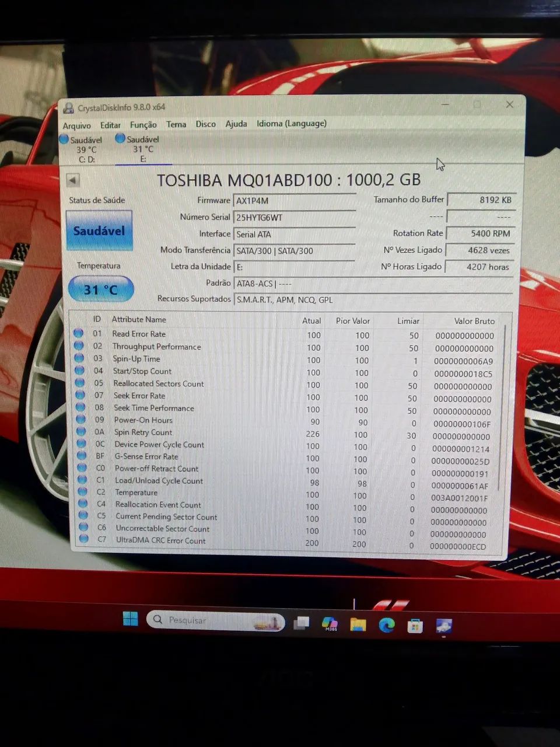560x747 pixels.
Task: Open Microsoft Store on the taskbar
Action: [x=415, y=626]
